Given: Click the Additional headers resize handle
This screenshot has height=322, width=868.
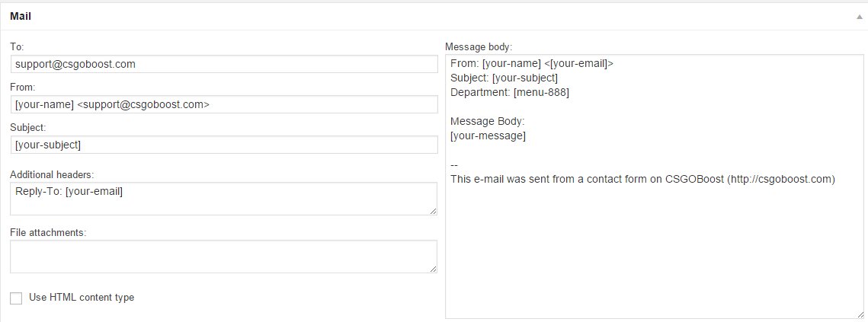Looking at the screenshot, I should coord(434,211).
